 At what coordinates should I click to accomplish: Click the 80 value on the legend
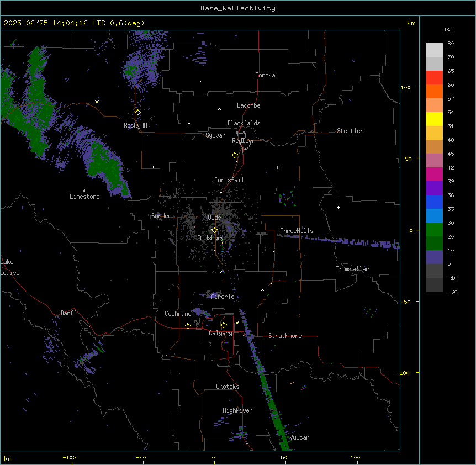pyautogui.click(x=451, y=44)
